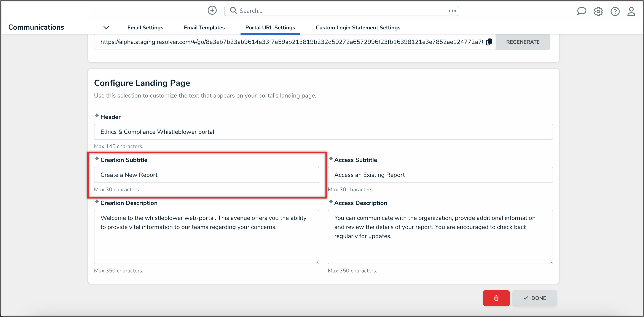This screenshot has width=644, height=317.
Task: Click the Creation Description textarea
Action: click(x=206, y=237)
